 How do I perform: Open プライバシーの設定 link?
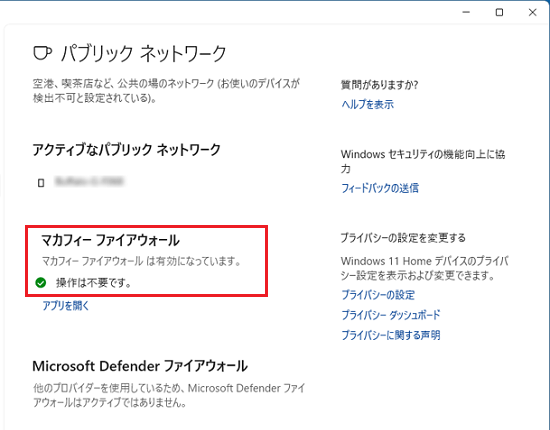[378, 295]
